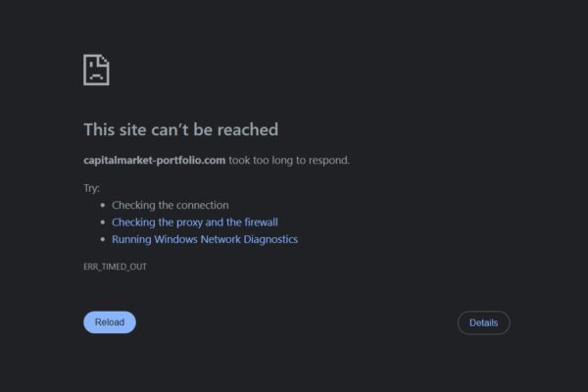Click the sad page error icon

96,70
